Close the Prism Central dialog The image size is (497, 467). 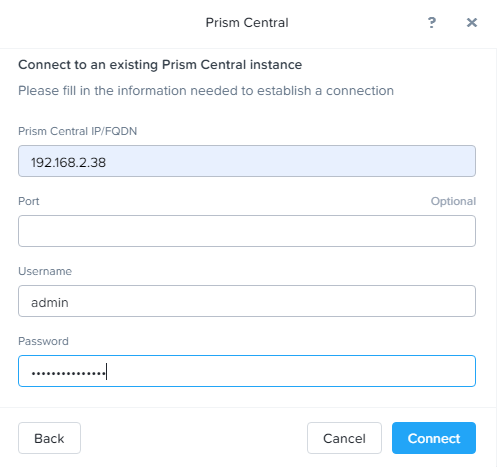click(472, 23)
